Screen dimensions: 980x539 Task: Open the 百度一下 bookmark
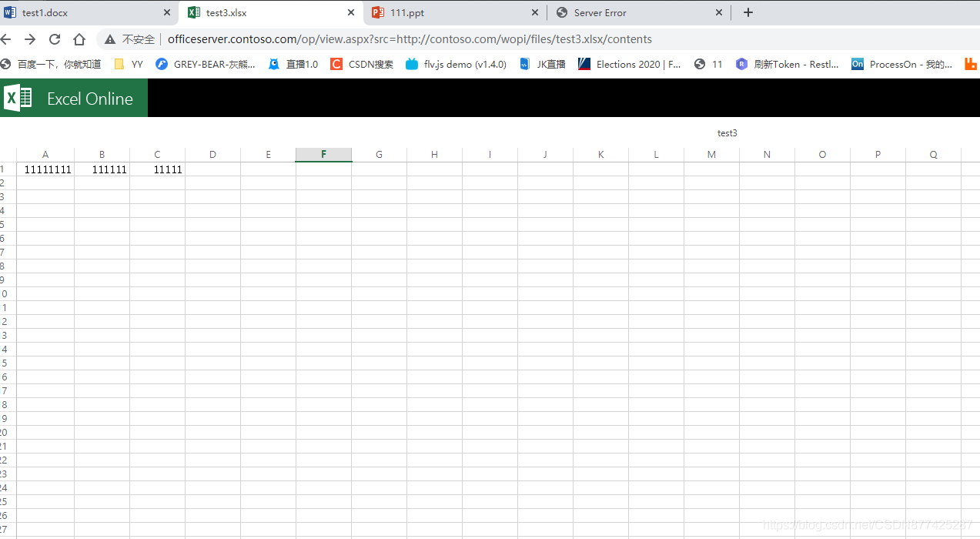point(51,64)
